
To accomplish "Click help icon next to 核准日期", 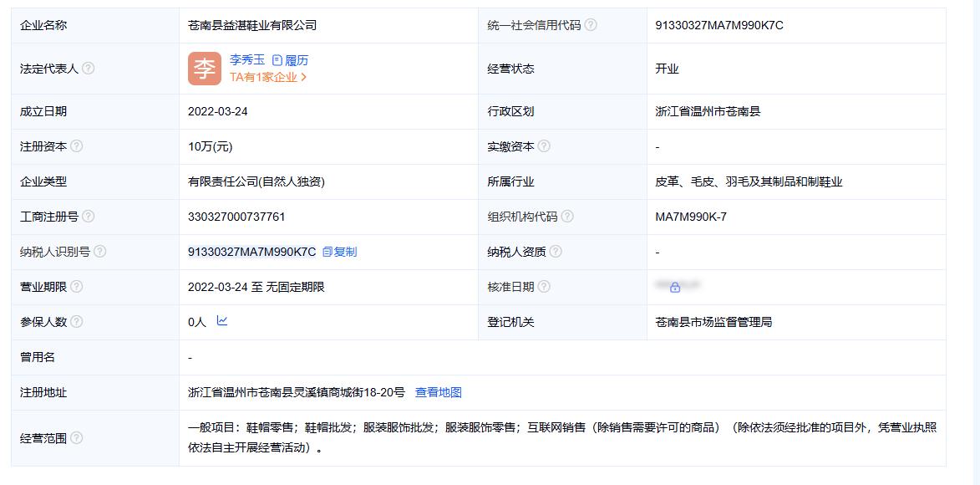I will coord(544,287).
